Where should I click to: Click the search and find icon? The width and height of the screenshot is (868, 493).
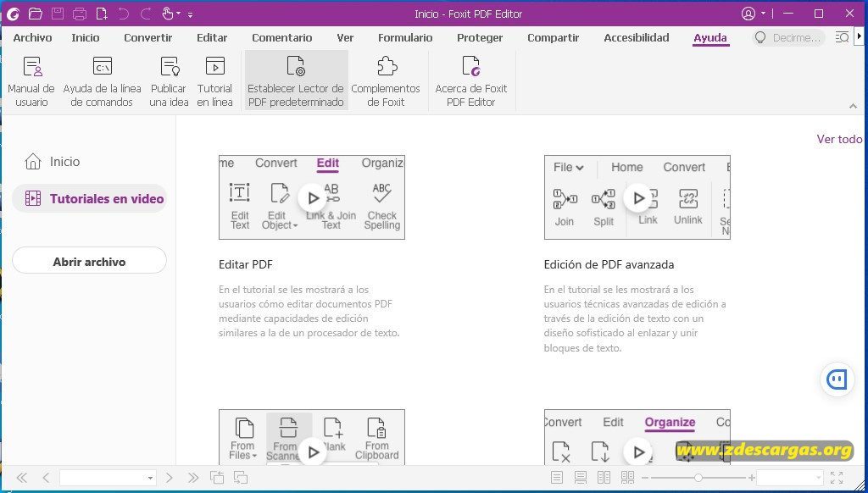[x=842, y=37]
